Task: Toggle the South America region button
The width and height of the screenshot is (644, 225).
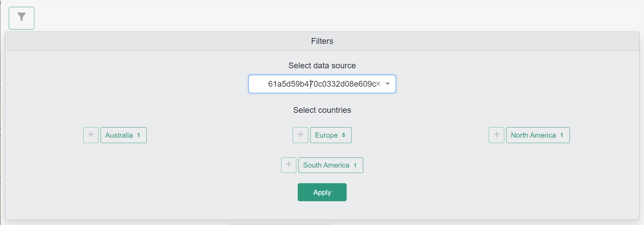Action: coord(326,165)
